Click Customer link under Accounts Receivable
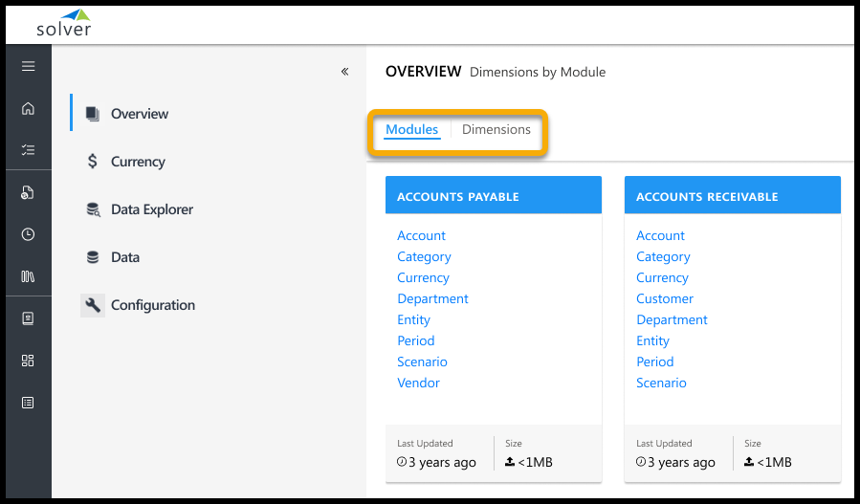The height and width of the screenshot is (504, 860). [x=664, y=298]
